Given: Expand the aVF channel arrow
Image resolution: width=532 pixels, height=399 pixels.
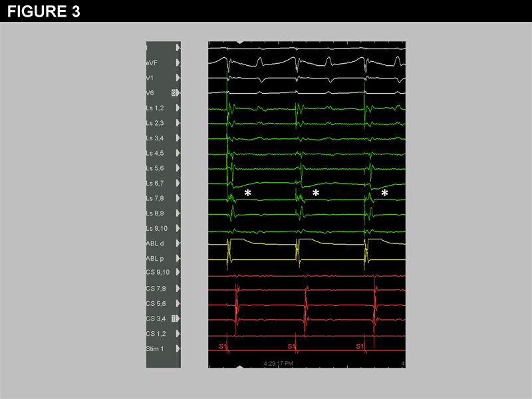Looking at the screenshot, I should pos(178,63).
